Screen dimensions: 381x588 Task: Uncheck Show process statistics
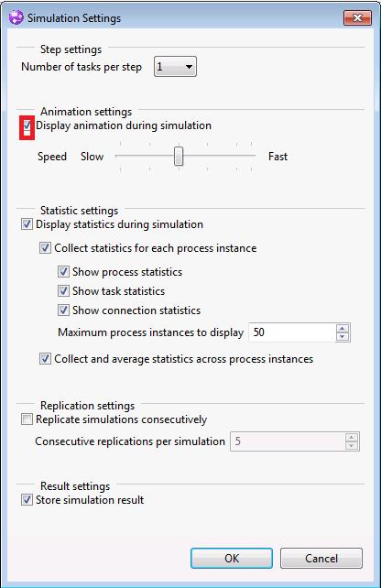click(63, 271)
